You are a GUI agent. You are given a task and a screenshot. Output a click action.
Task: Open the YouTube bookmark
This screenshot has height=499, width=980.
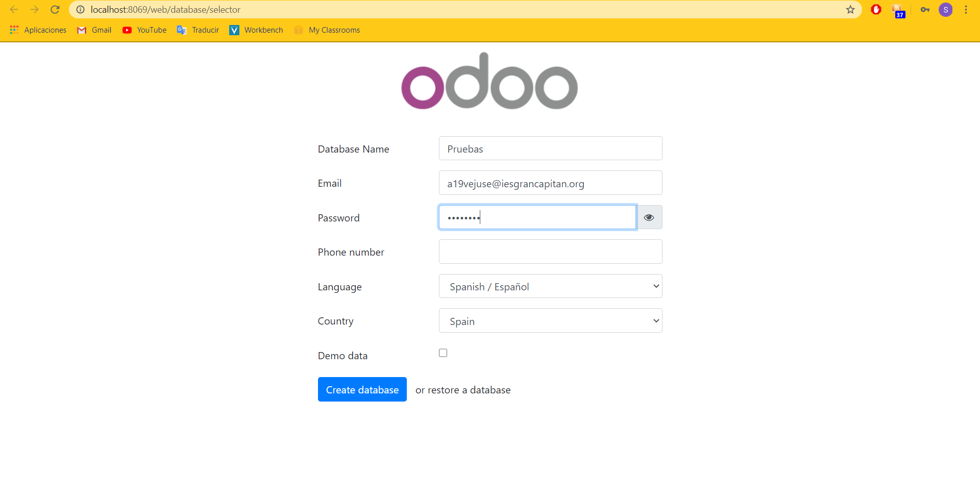(144, 30)
